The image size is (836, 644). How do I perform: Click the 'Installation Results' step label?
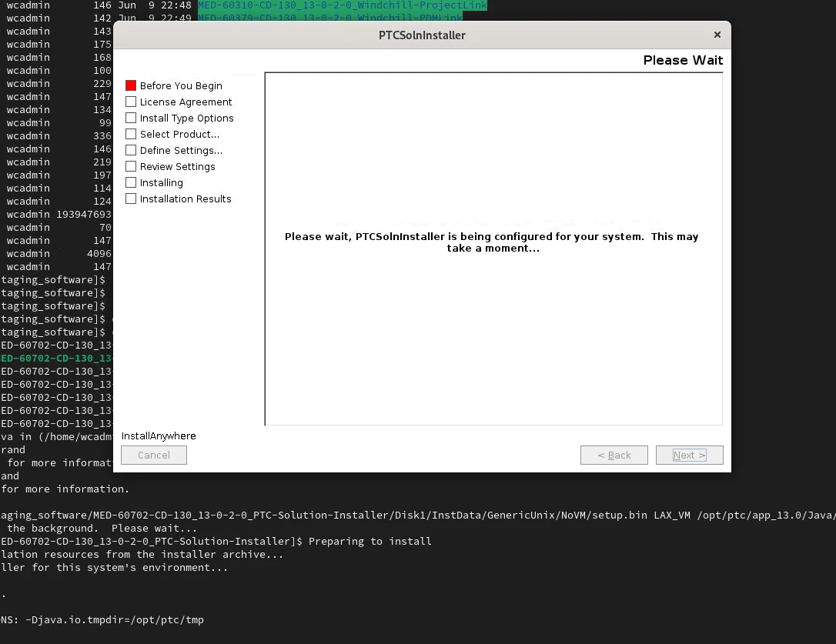186,199
